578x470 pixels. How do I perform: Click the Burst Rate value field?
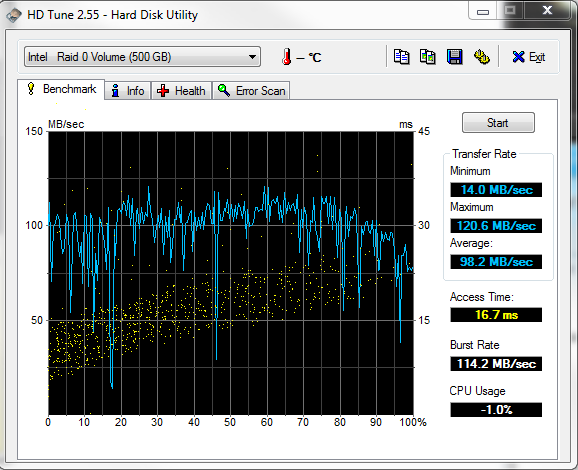[x=496, y=364]
